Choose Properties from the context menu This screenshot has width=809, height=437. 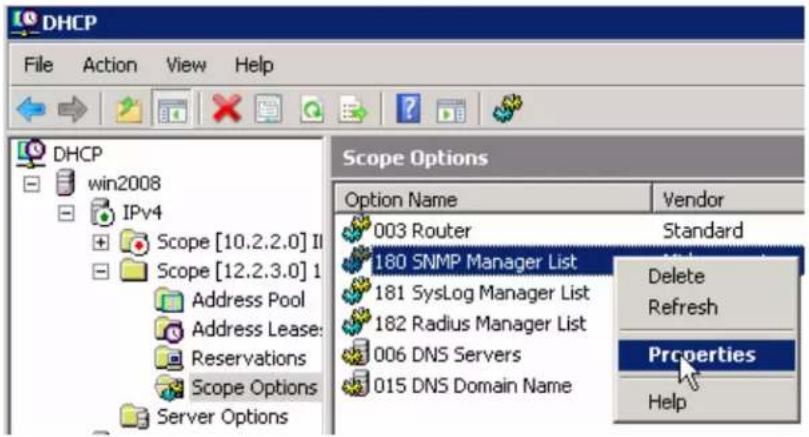pos(706,355)
